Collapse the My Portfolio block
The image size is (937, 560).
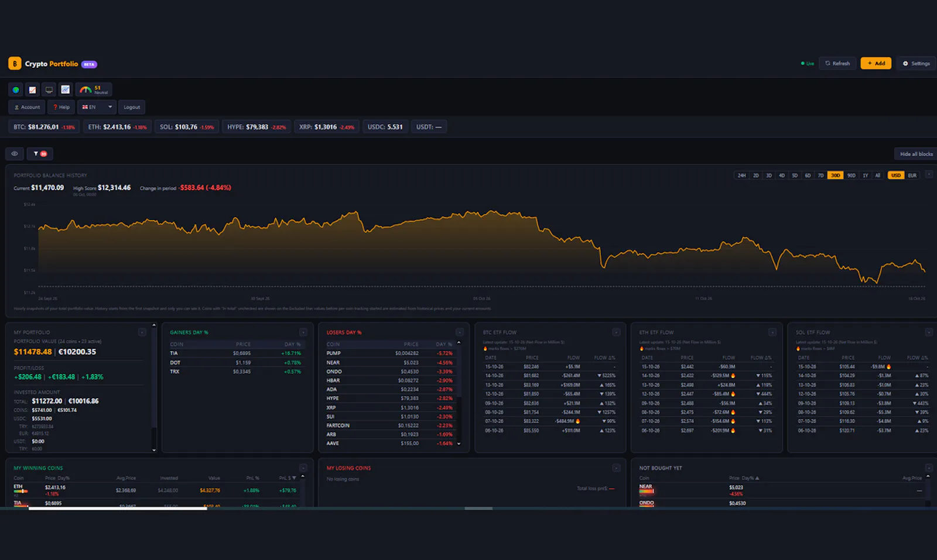tap(142, 332)
